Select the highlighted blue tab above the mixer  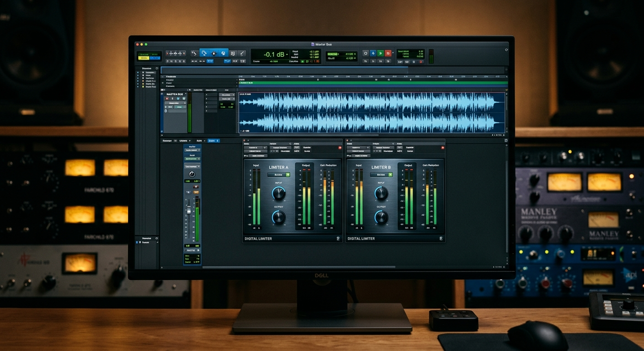[x=214, y=141]
